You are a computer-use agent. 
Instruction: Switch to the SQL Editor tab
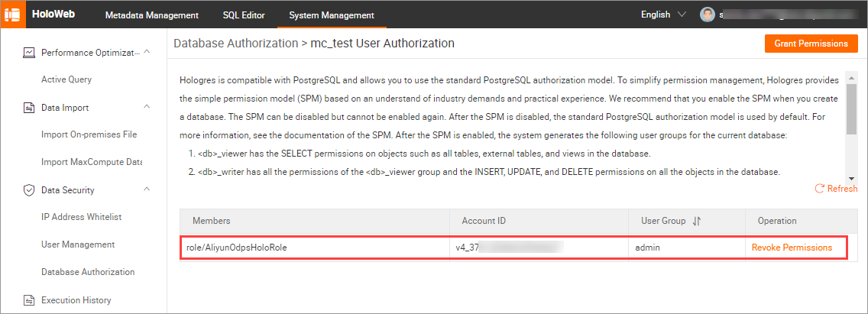(244, 15)
